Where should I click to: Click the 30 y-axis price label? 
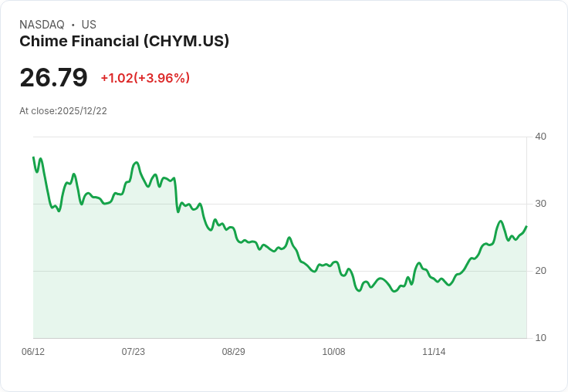pos(540,204)
